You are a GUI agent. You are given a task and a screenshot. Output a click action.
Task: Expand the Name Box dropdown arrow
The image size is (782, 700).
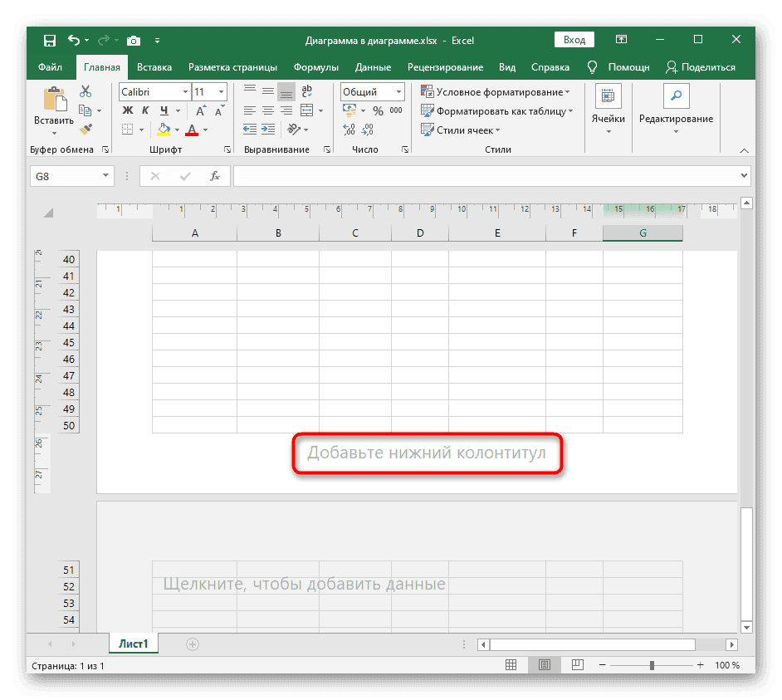click(x=105, y=176)
